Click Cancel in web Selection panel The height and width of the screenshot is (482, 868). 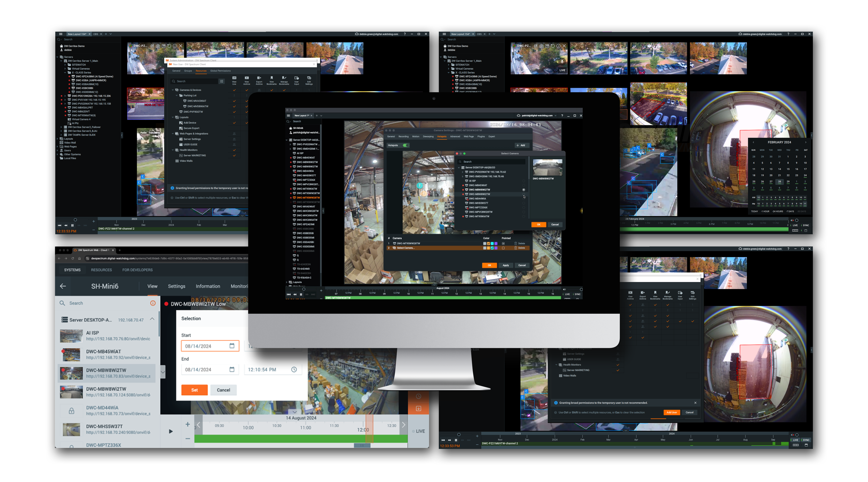223,390
